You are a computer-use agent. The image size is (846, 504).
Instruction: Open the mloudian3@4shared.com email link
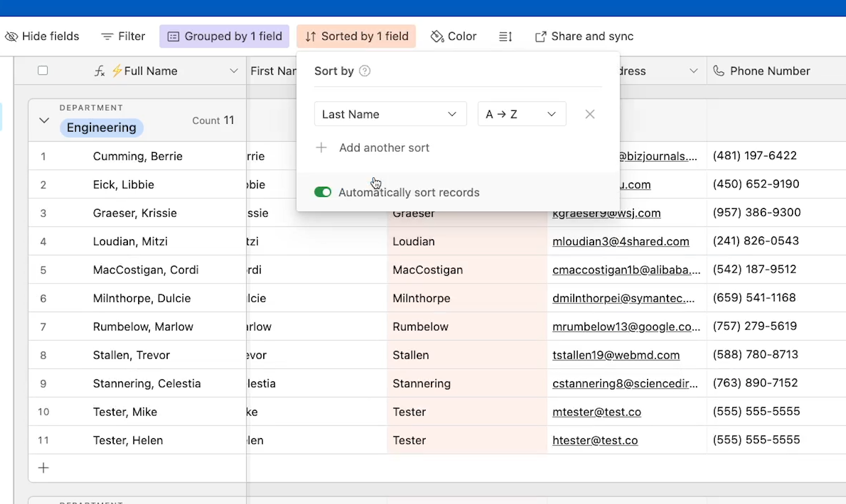(621, 241)
